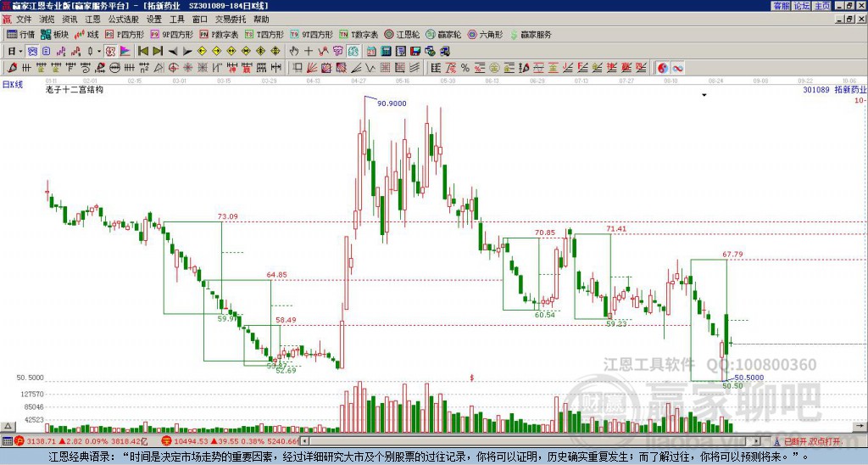
Task: Click the 50.5000 low price marker
Action: coord(749,378)
